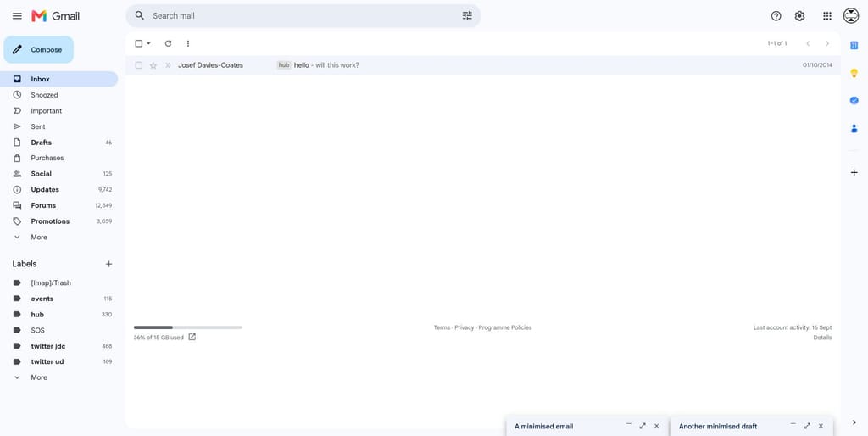This screenshot has height=436, width=868.
Task: Click the Gmail logo
Action: 55,16
